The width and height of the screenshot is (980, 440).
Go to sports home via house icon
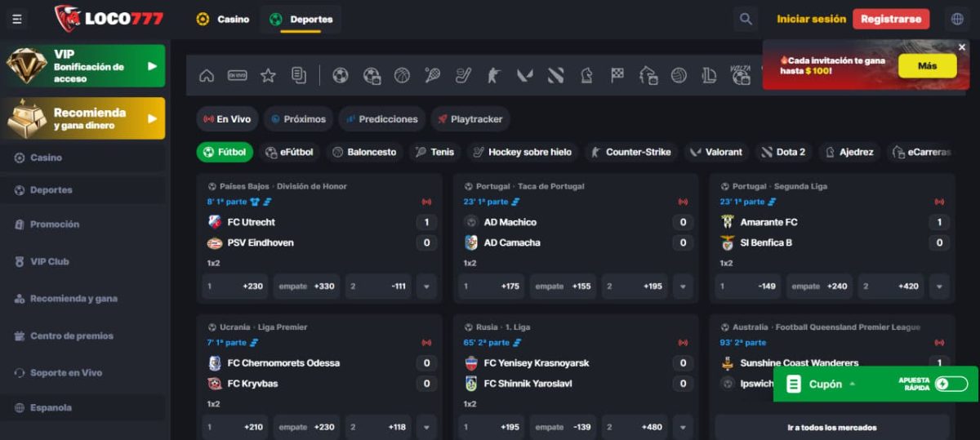[x=207, y=76]
